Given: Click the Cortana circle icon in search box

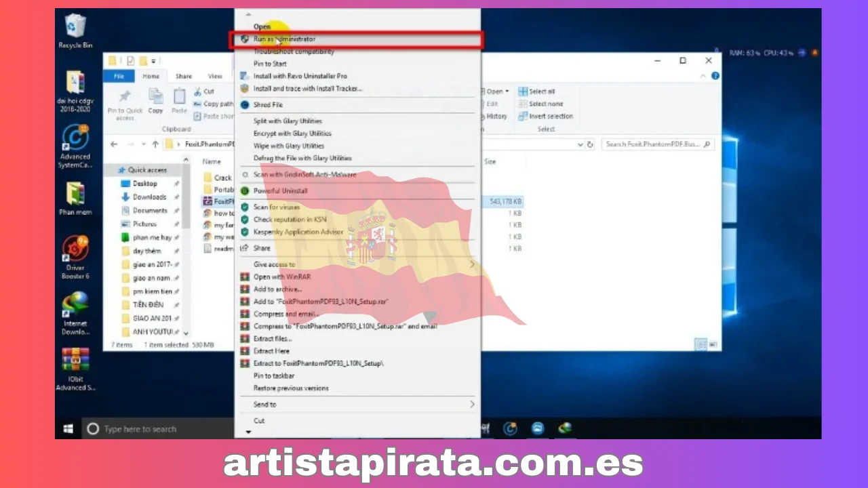Looking at the screenshot, I should click(x=93, y=429).
